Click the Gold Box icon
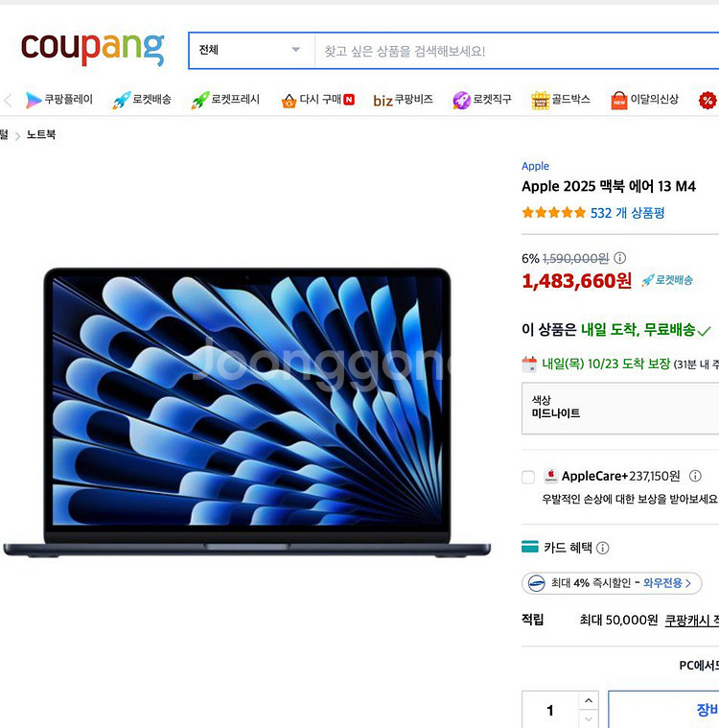The image size is (719, 728). pyautogui.click(x=541, y=100)
